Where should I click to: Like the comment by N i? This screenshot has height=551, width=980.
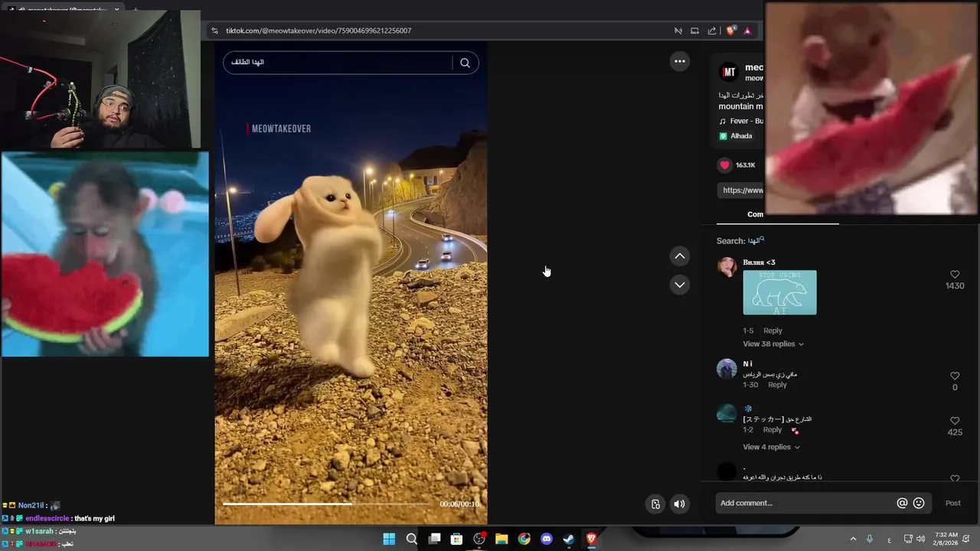(955, 376)
